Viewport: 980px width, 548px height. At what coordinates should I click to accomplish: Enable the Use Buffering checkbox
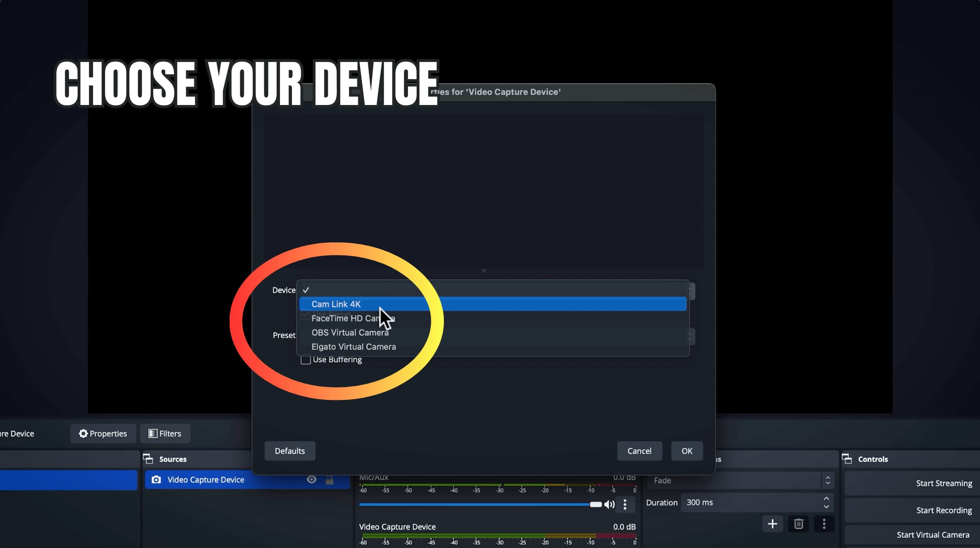(x=306, y=360)
